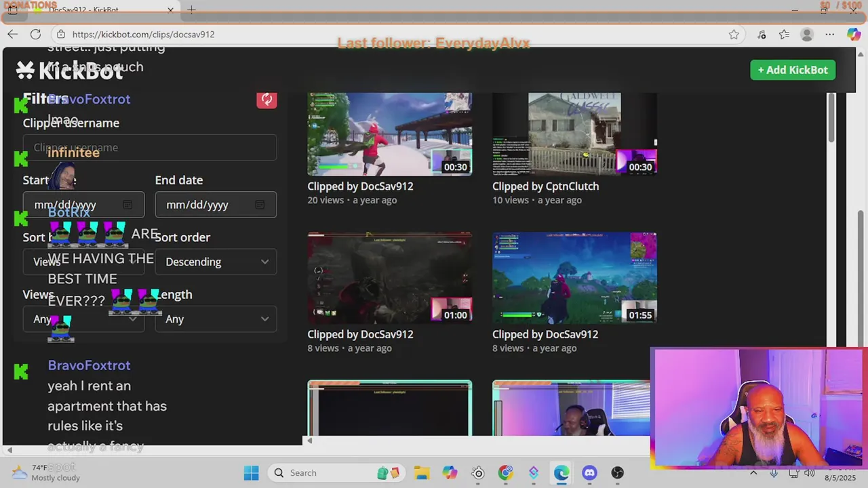Open End date calendar picker
The width and height of the screenshot is (868, 488).
tap(260, 205)
